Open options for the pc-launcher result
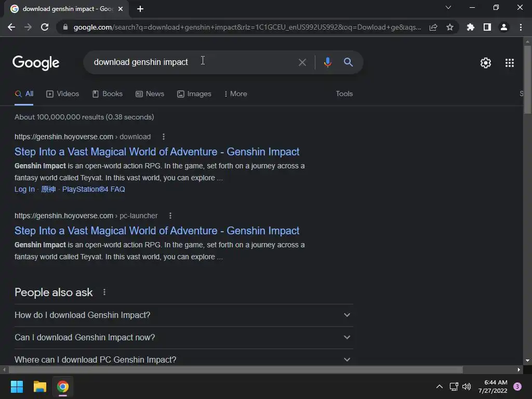Image resolution: width=532 pixels, height=399 pixels. (170, 216)
